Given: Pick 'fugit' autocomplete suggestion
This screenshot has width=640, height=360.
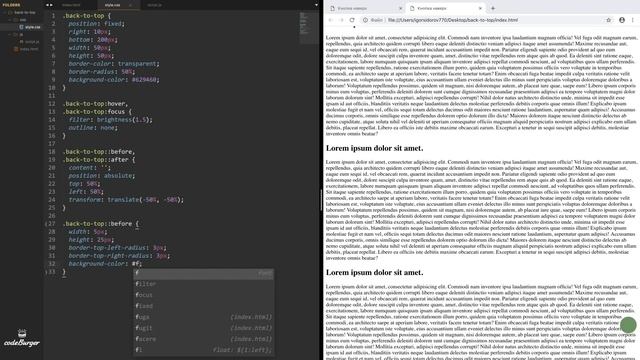Looking at the screenshot, I should (204, 328).
